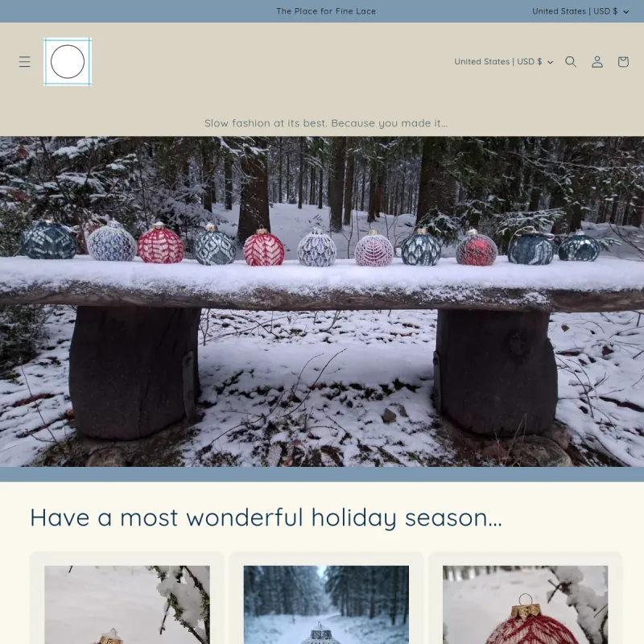
Task: Open the first product card image
Action: [127, 605]
